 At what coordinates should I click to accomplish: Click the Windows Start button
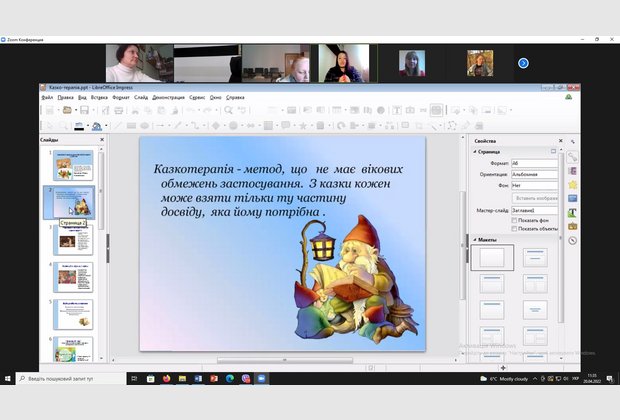[x=8, y=379]
